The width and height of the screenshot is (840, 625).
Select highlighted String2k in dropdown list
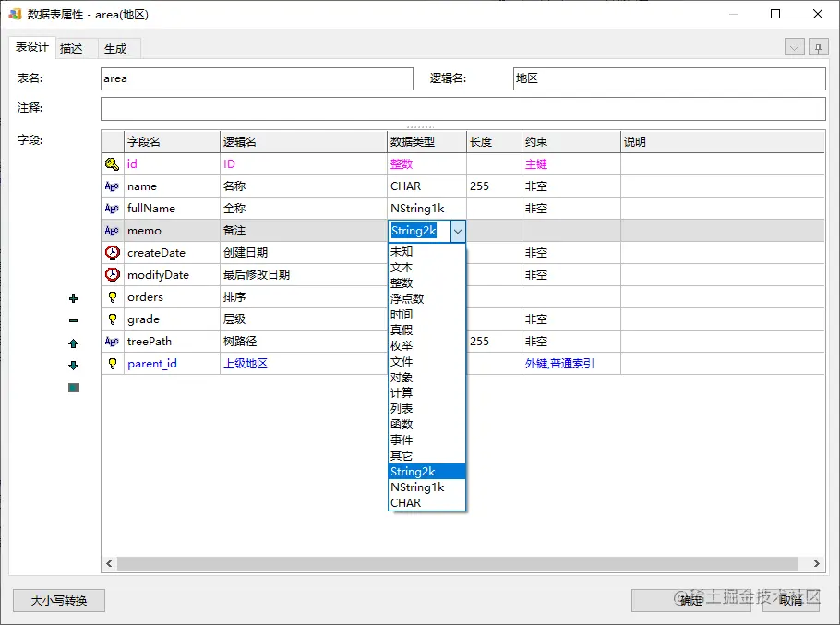[426, 472]
